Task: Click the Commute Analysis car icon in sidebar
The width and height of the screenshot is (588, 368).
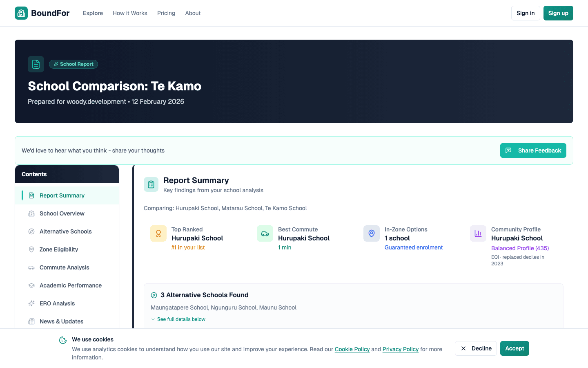Action: tap(31, 267)
